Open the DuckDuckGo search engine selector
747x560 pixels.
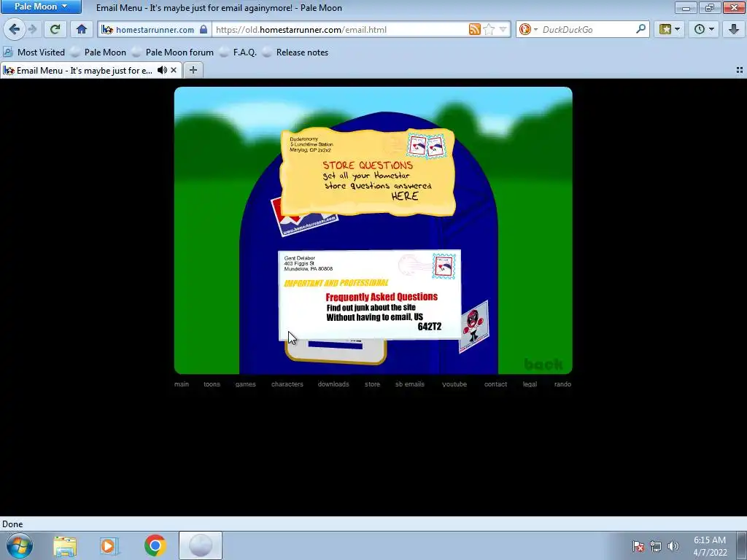point(528,29)
